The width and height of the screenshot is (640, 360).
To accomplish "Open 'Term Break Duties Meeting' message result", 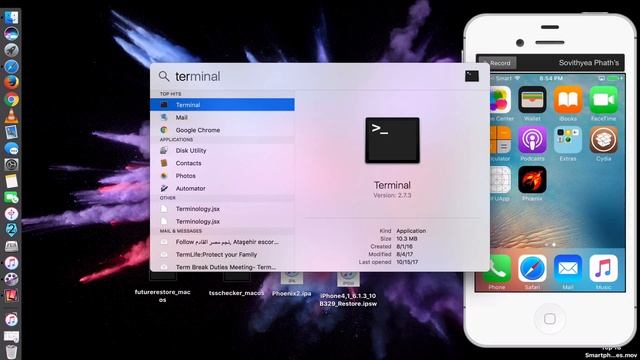I will [222, 267].
